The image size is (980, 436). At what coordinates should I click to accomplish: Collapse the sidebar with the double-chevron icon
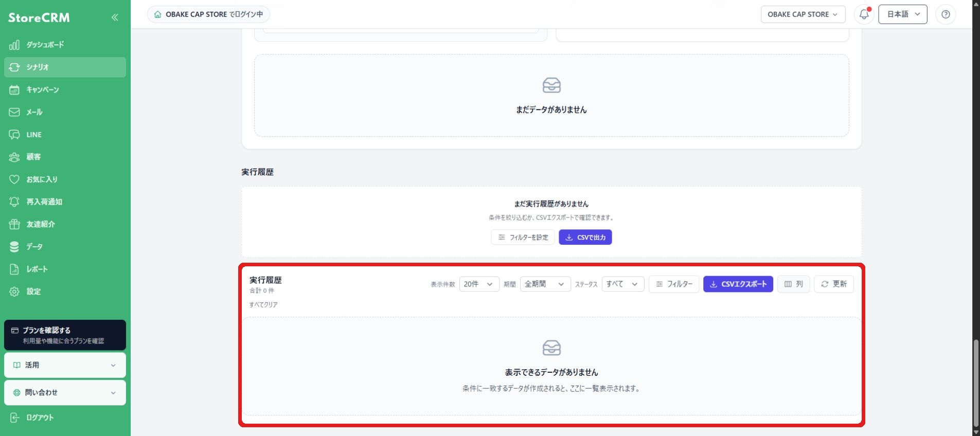(115, 17)
